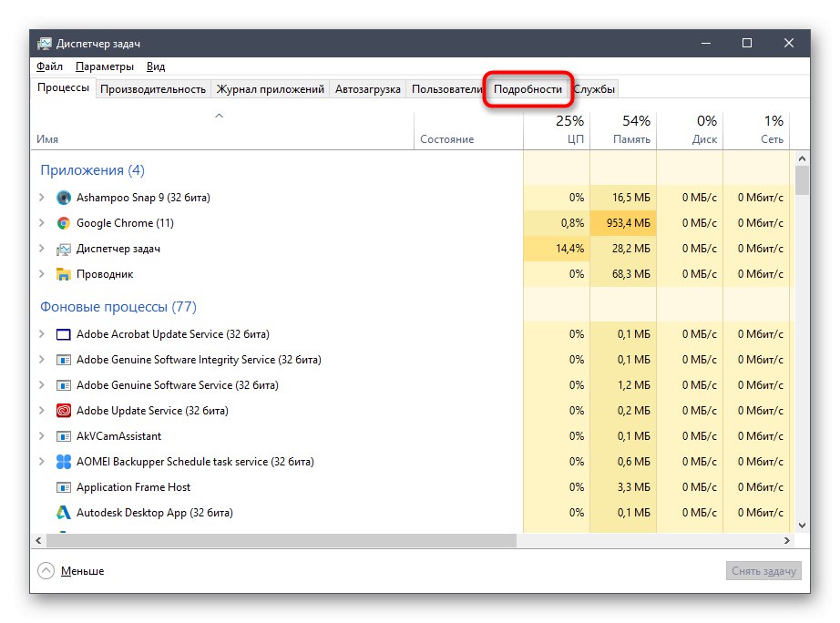Expand the Google Chrome process group
Screen dimensions: 840x623
[x=40, y=223]
